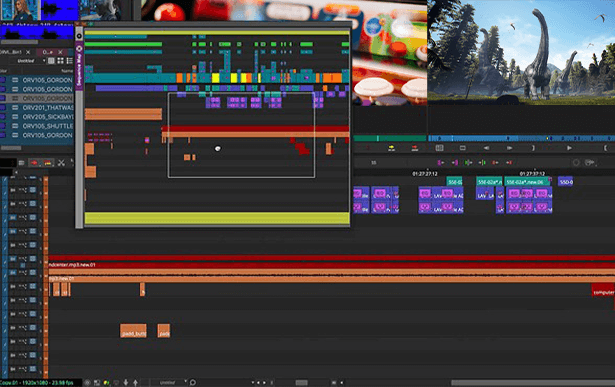Select the red computer clip at the right edge
Viewport: 615px width, 387px height.
(603, 291)
